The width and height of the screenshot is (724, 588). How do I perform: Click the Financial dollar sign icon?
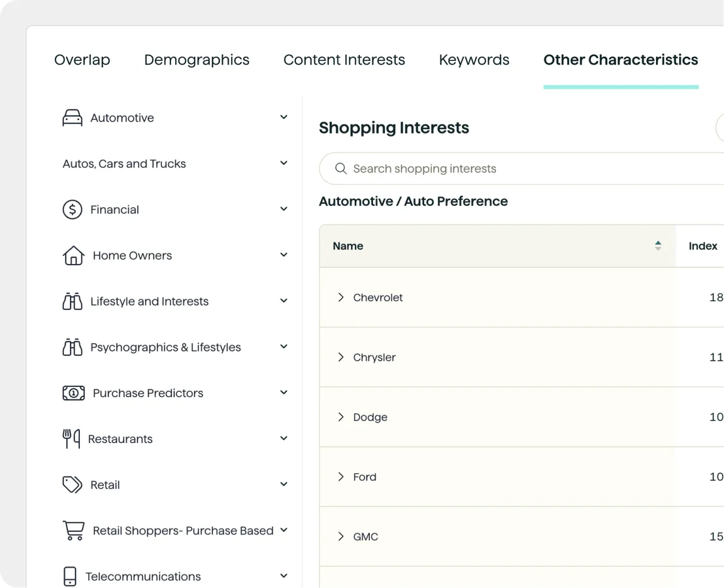pyautogui.click(x=72, y=210)
